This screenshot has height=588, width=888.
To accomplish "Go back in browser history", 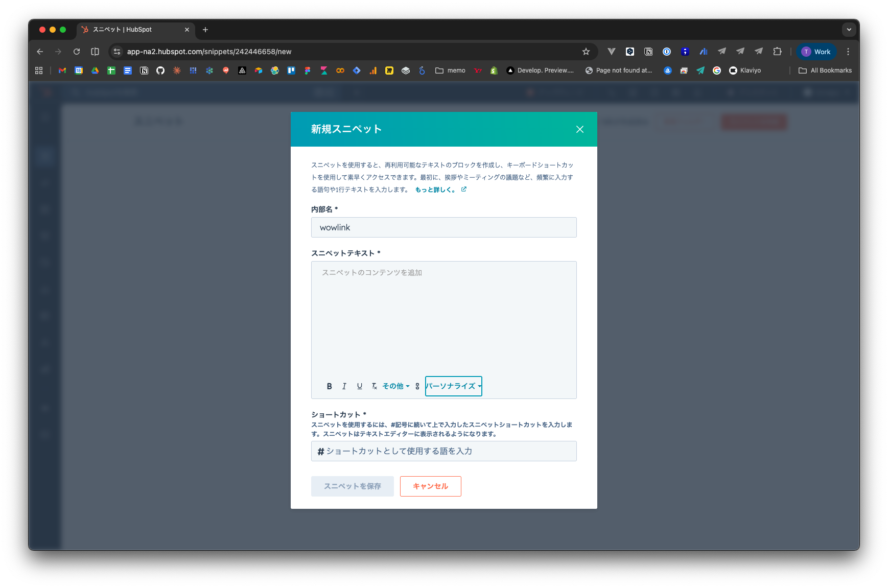I will coord(40,52).
